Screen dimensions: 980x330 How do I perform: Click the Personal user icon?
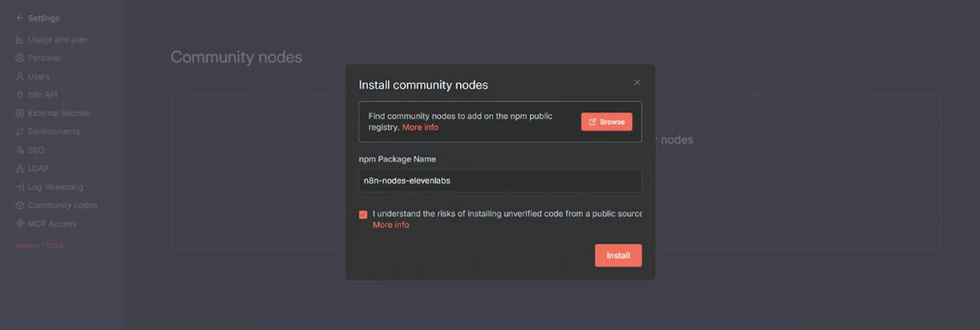20,58
